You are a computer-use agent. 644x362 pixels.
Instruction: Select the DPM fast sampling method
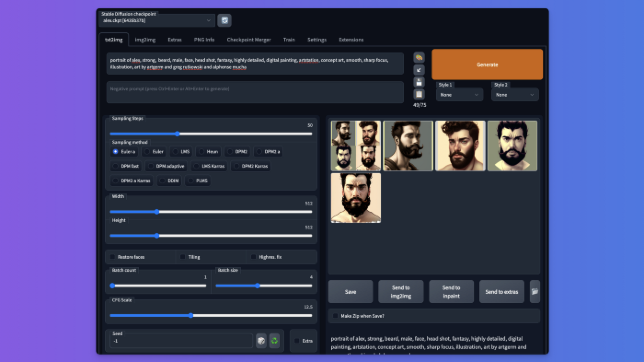126,166
